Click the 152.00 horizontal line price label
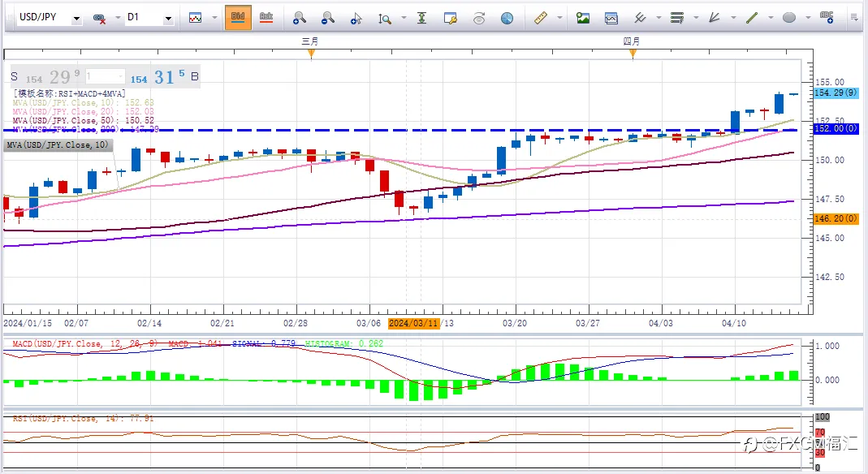 [836, 128]
